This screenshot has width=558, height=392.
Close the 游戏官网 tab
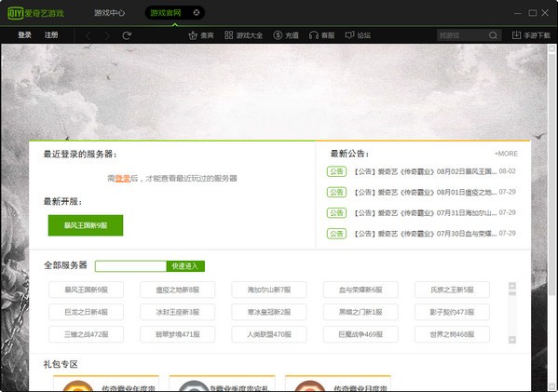pos(196,13)
